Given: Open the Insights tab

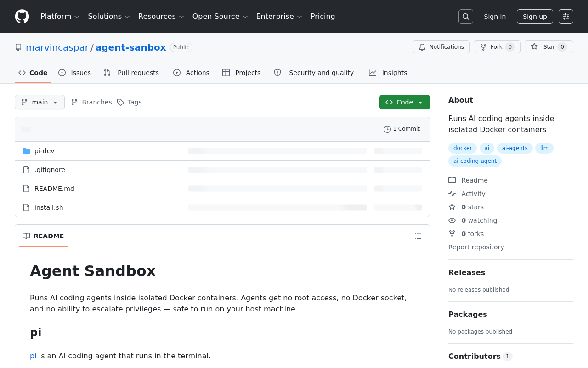Looking at the screenshot, I should (388, 73).
